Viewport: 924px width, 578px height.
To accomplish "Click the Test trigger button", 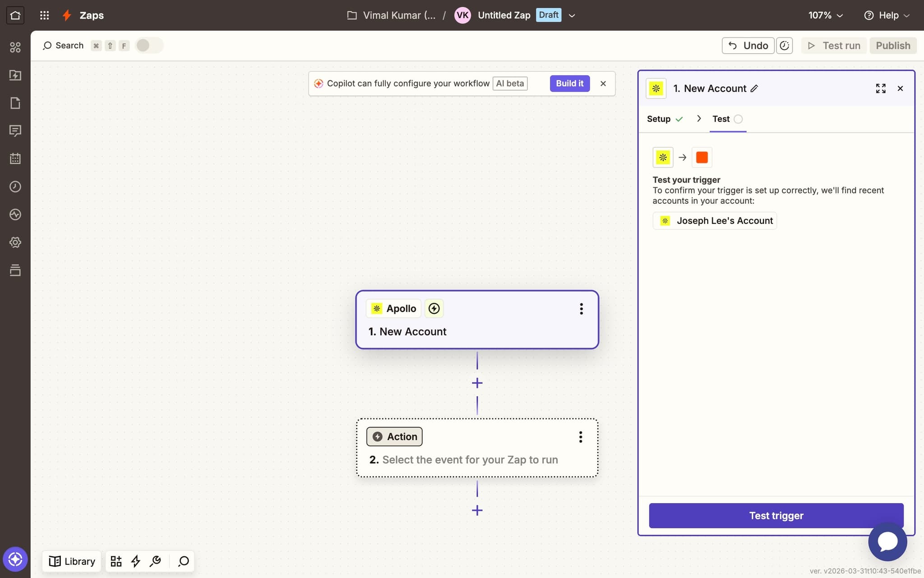I will [776, 516].
